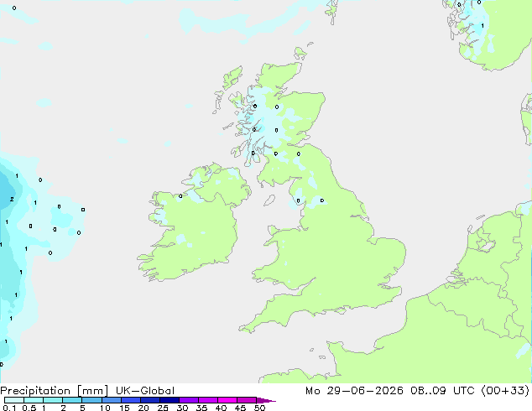Click the 'Precipitation [mm]' title label

54,391
